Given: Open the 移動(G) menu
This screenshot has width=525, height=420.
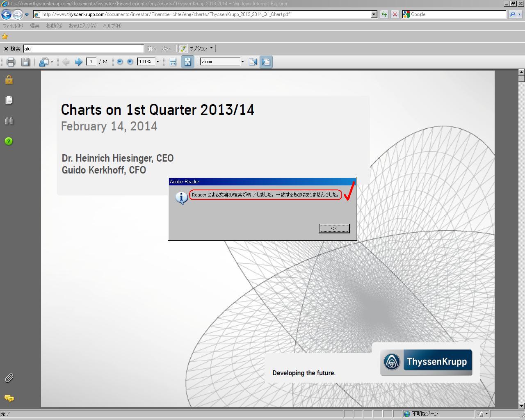Looking at the screenshot, I should coord(54,25).
